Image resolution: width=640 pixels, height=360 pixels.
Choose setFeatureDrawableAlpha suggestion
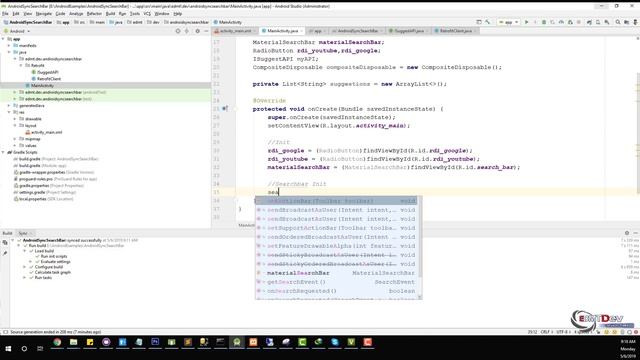click(x=337, y=246)
